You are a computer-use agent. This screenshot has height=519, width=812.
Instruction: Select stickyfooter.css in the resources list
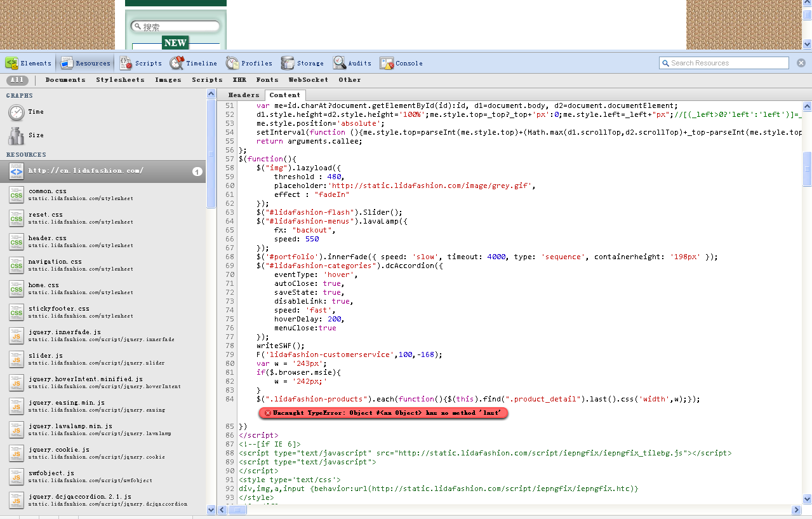pyautogui.click(x=103, y=312)
